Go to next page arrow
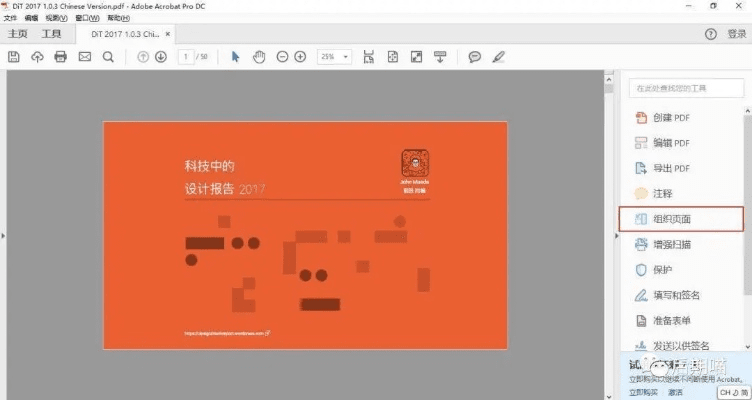Screen dimensions: 752x400 point(161,57)
